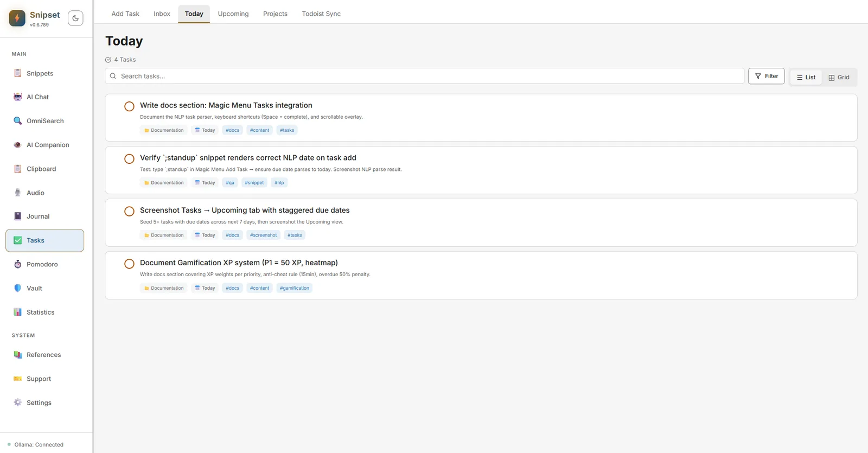The height and width of the screenshot is (453, 868).
Task: Mark 'Write docs section' task complete
Action: coord(129,106)
